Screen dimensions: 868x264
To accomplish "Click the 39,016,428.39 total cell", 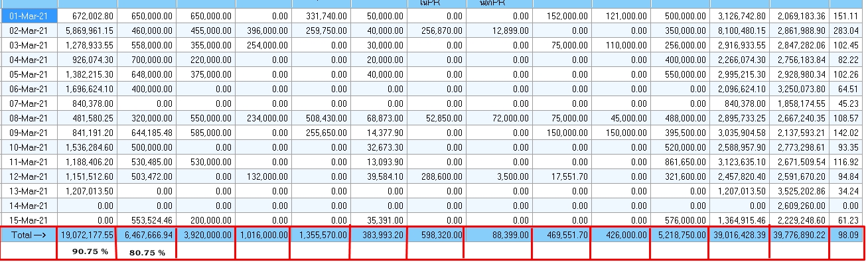I will [x=739, y=234].
